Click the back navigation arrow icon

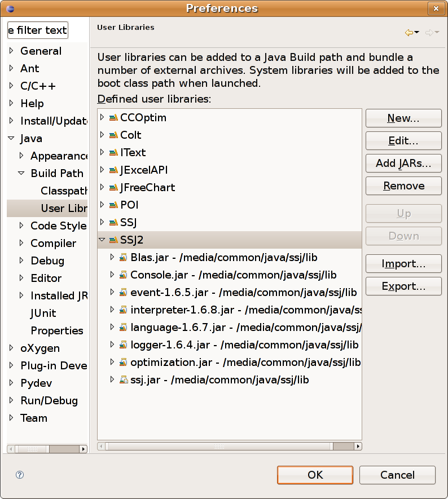click(x=409, y=33)
